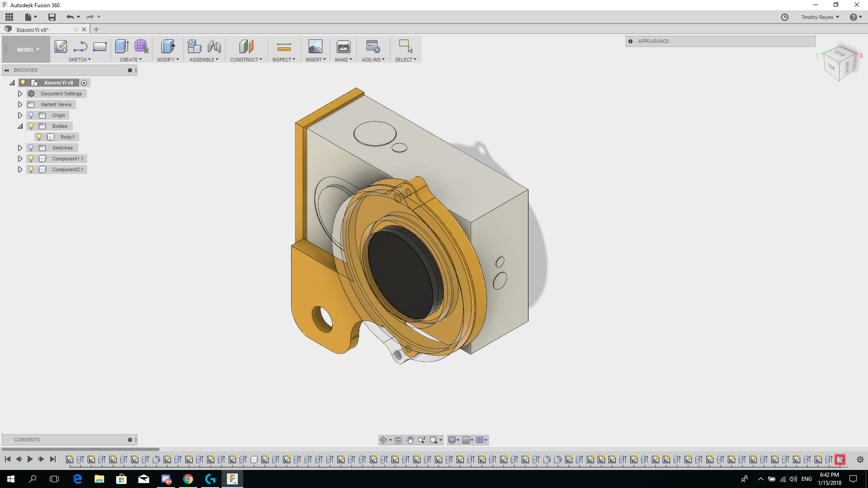The height and width of the screenshot is (488, 868).
Task: Activate the Orbit tool
Action: [x=384, y=440]
